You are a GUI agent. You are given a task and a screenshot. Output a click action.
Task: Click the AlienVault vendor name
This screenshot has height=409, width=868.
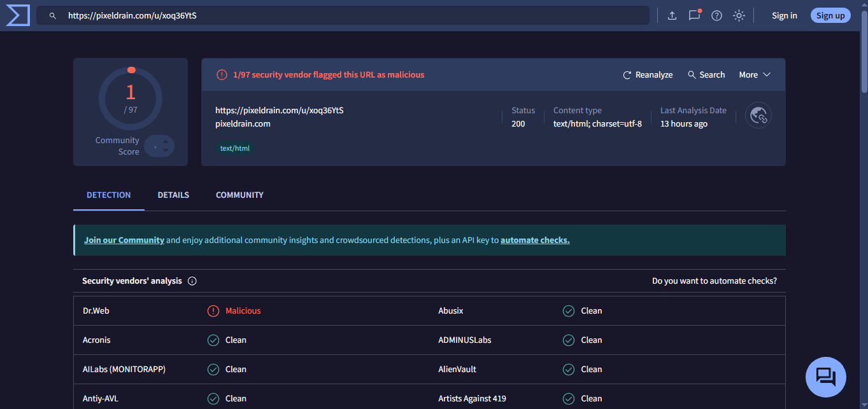pos(457,370)
